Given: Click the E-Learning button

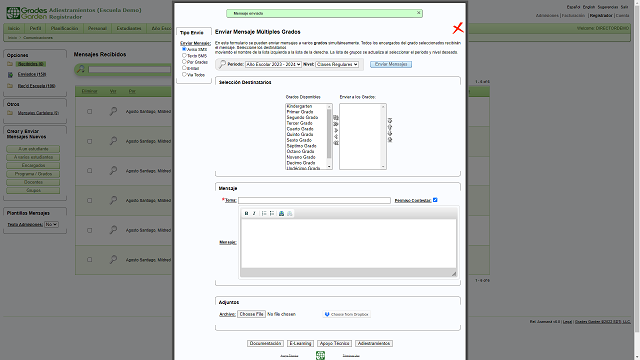Looking at the screenshot, I should [x=300, y=344].
